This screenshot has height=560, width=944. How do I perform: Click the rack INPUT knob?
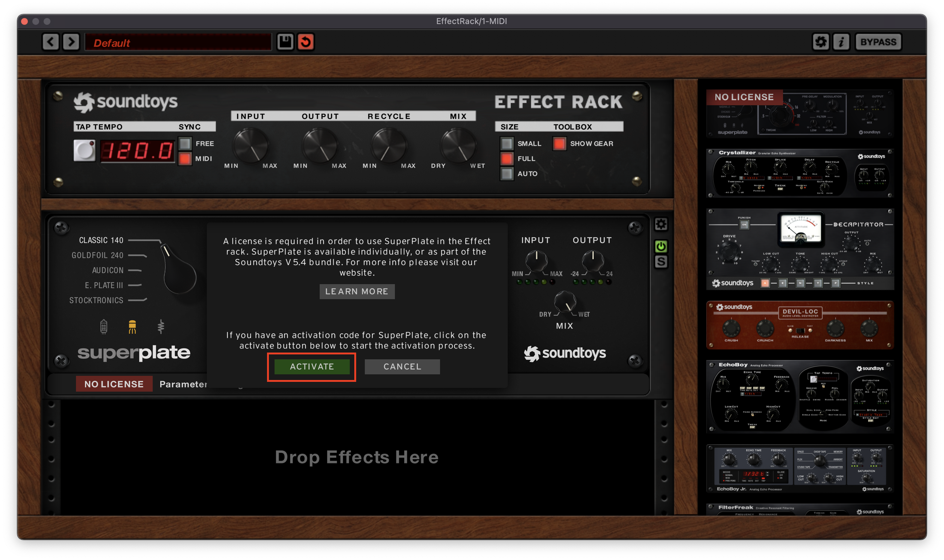250,146
